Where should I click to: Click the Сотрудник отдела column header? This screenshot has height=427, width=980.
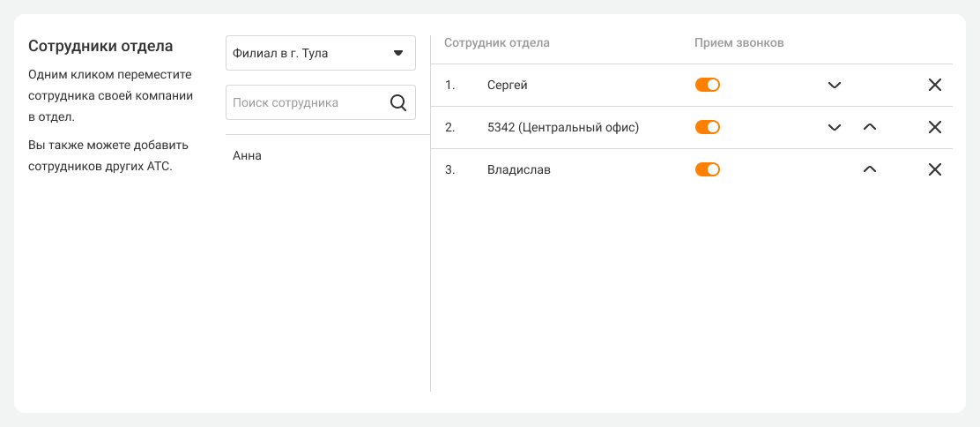(x=497, y=42)
